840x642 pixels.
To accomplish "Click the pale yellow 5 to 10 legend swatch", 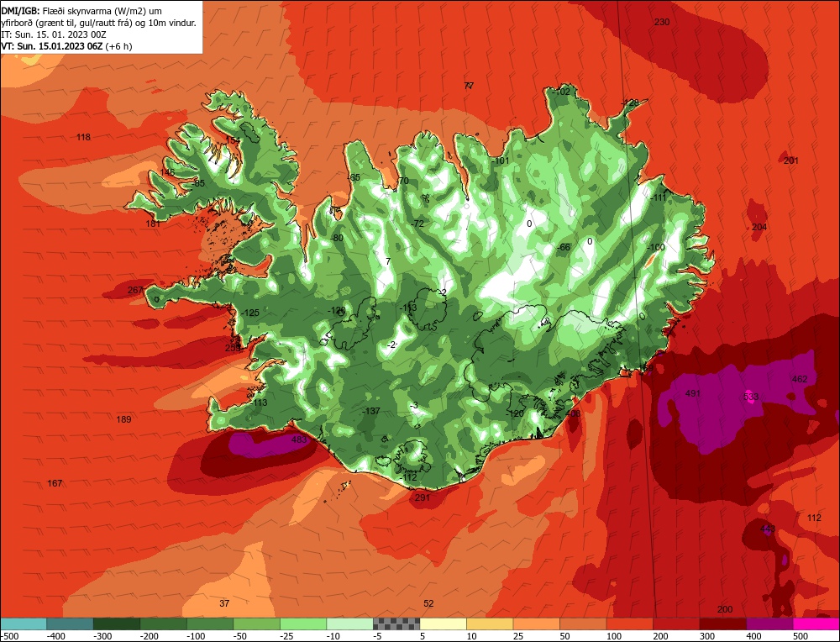I will pyautogui.click(x=443, y=624).
